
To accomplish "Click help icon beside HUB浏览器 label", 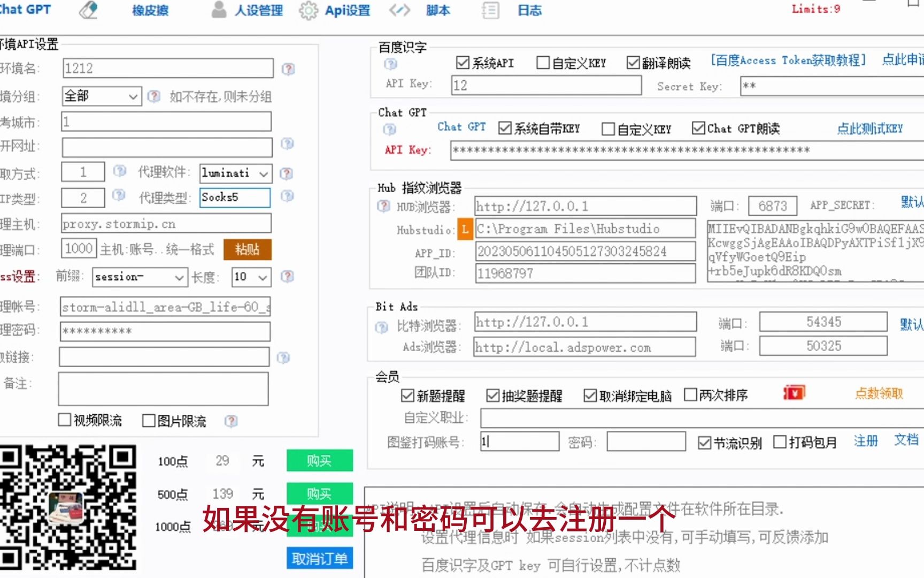I will point(383,206).
